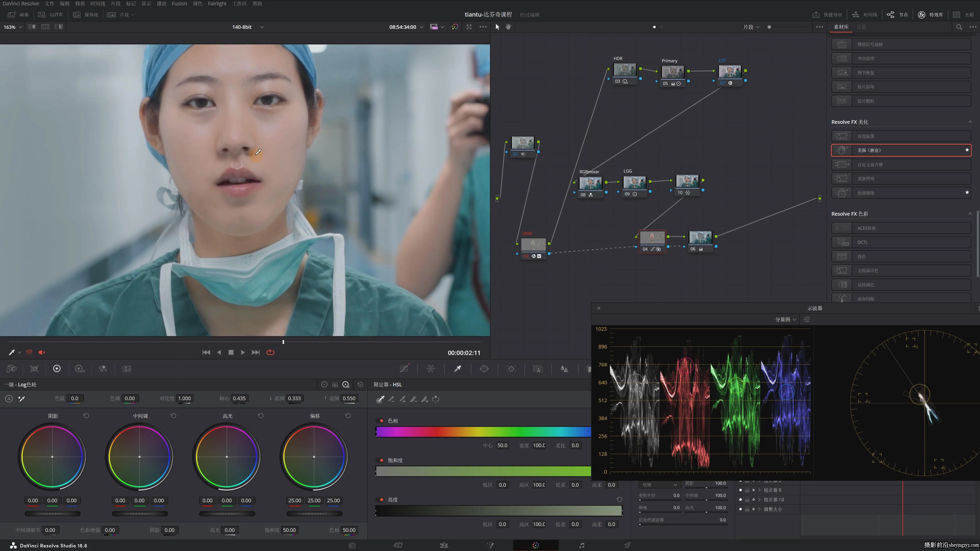Select the picker subtract tool
This screenshot has width=980, height=551.
[391, 399]
